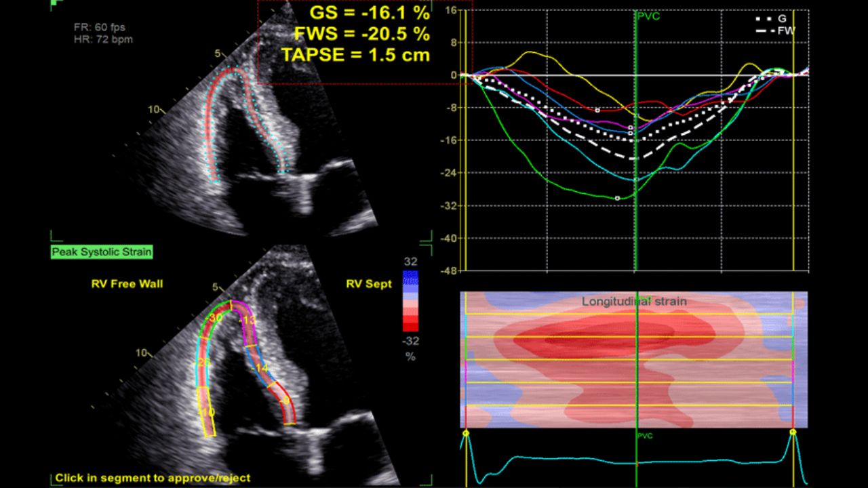Click the Longitudinal strain color map title
Screen dimensions: 868x488
point(634,302)
